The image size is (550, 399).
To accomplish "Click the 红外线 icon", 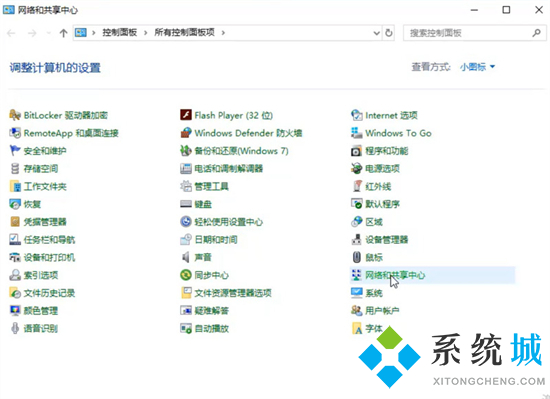I will tap(356, 187).
